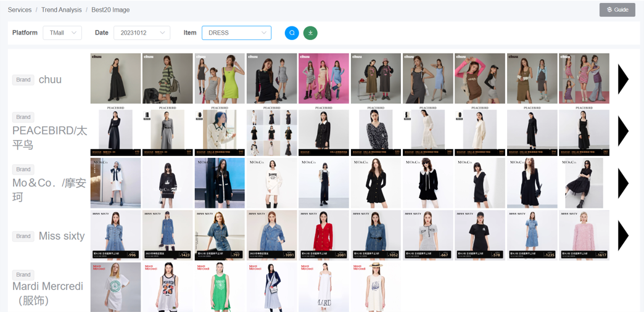Show next images in PEACEBIRD row
The height and width of the screenshot is (312, 644).
(623, 131)
